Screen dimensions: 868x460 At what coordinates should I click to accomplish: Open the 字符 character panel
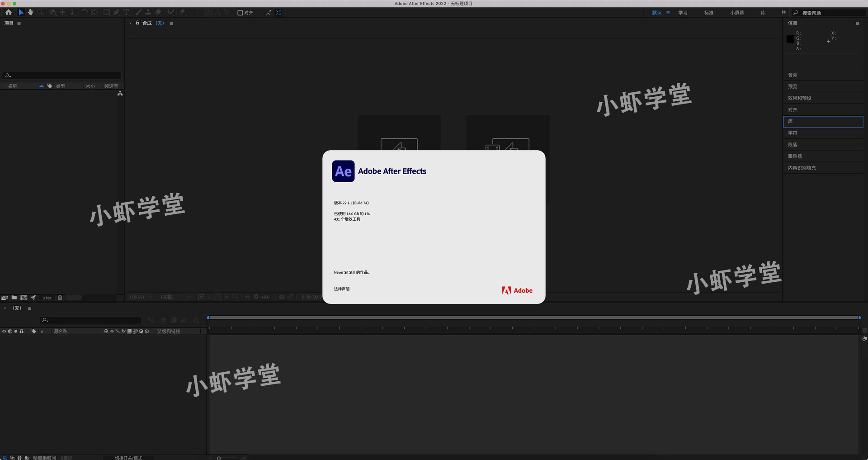point(823,133)
